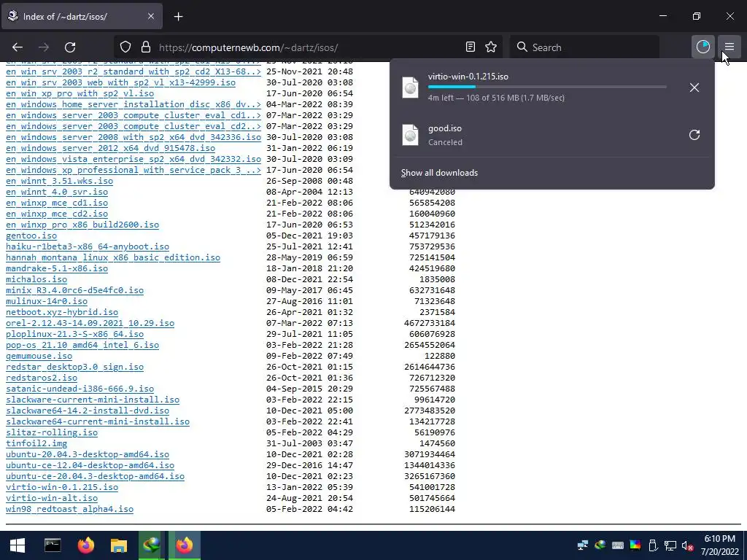Select the Index of /~dartz/isos/ tab
The width and height of the screenshot is (747, 560).
[82, 16]
